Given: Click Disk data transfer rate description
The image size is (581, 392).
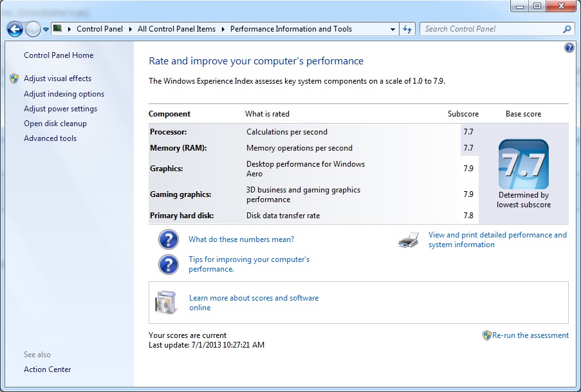Looking at the screenshot, I should (283, 216).
